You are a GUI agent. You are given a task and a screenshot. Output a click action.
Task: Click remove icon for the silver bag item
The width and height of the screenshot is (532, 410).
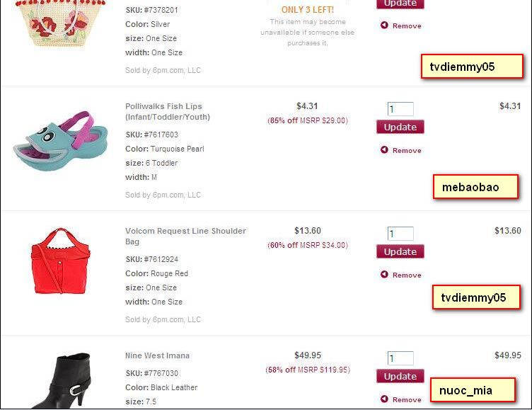(384, 25)
